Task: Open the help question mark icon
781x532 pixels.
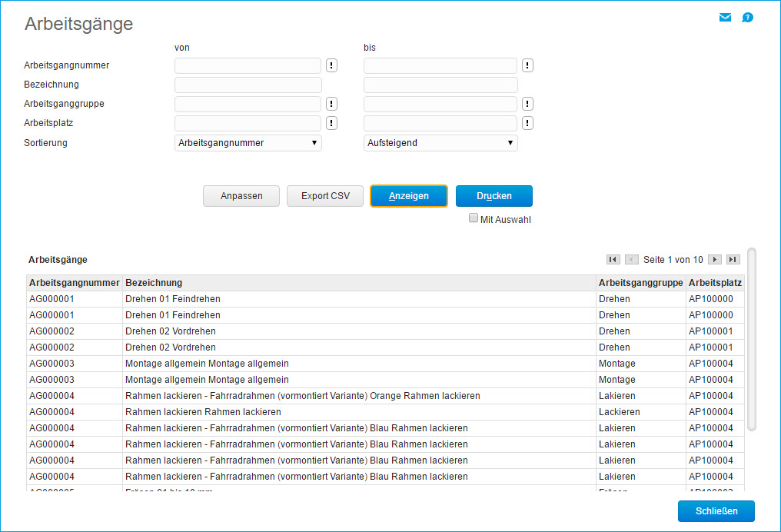Action: pyautogui.click(x=747, y=18)
